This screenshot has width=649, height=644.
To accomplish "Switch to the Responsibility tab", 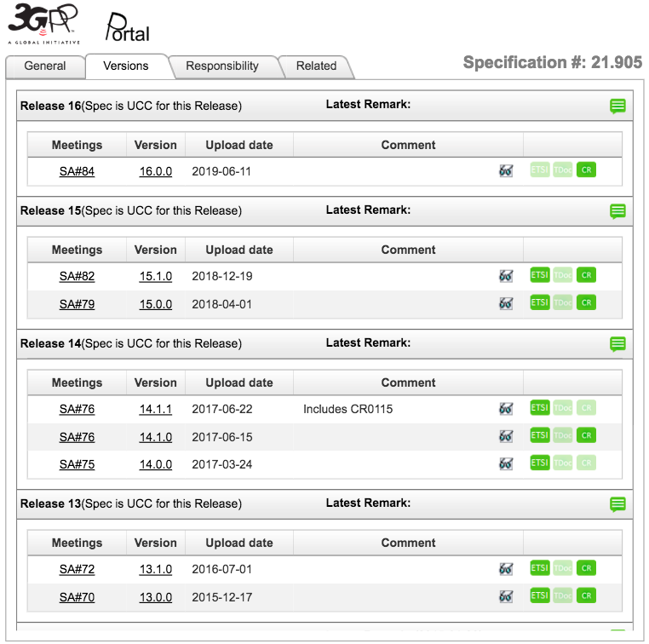I will 222,66.
